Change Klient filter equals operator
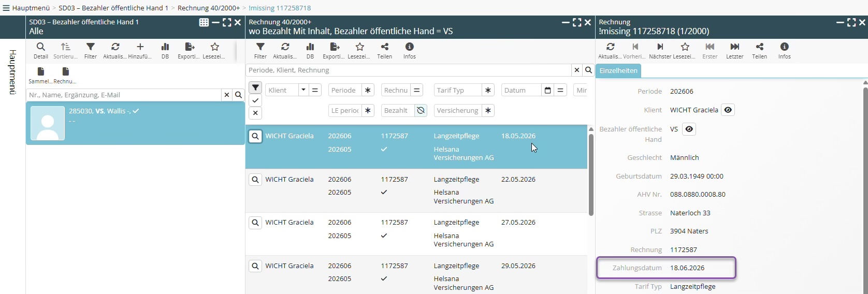868x294 pixels. click(315, 91)
